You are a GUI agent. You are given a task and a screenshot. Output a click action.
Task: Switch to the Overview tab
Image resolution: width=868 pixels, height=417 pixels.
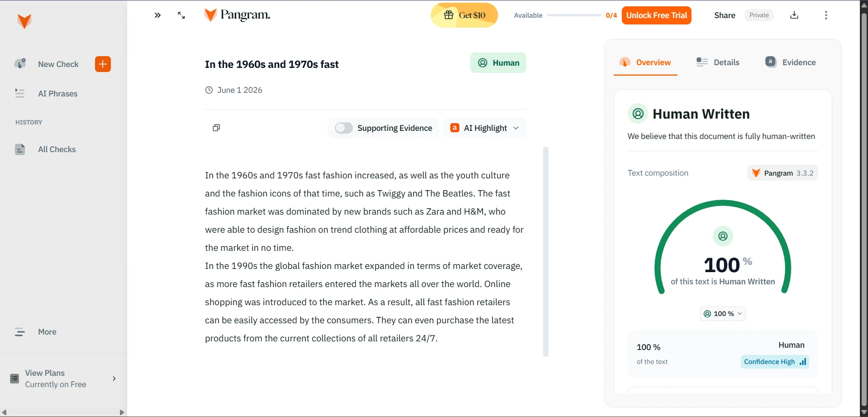click(645, 62)
